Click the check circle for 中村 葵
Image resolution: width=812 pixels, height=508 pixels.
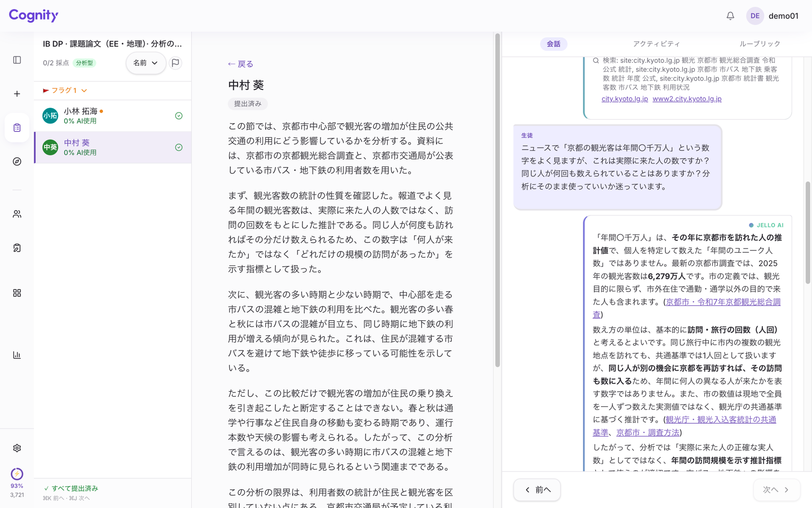click(179, 147)
